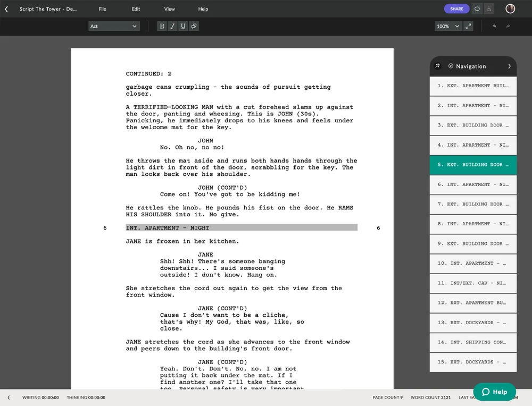Unpin the Navigation panel via the pin icon
Viewport: 532px width, 406px height.
click(437, 66)
